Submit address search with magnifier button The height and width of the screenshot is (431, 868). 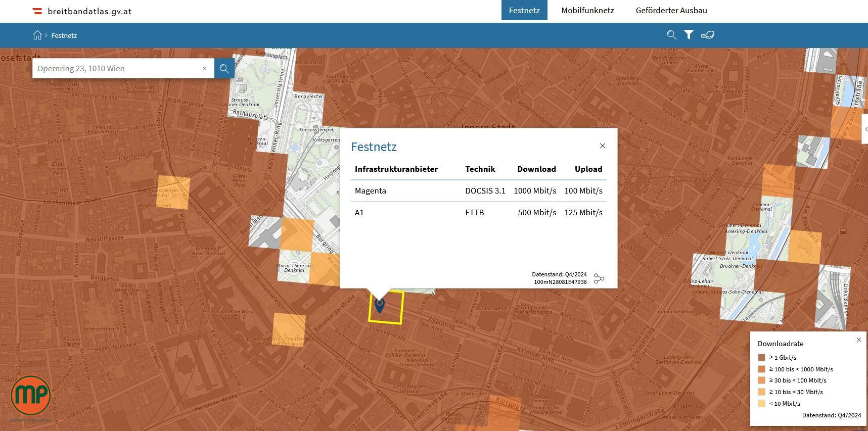[x=224, y=69]
